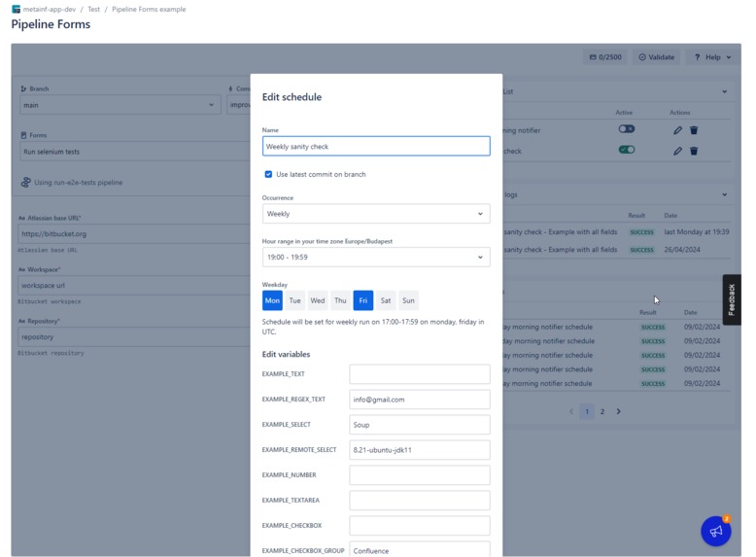Go to previous page arrow in pagination

[571, 411]
